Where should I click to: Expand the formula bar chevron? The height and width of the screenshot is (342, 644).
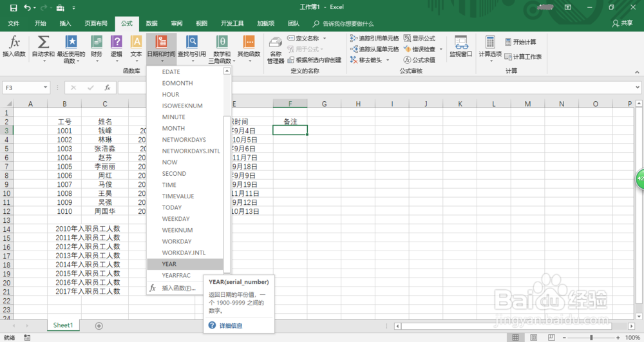click(638, 88)
